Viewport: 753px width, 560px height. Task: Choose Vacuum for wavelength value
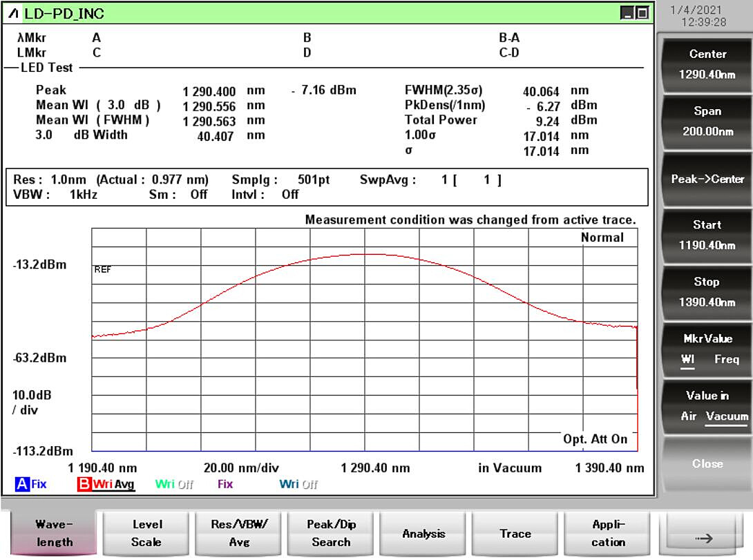[x=727, y=416]
